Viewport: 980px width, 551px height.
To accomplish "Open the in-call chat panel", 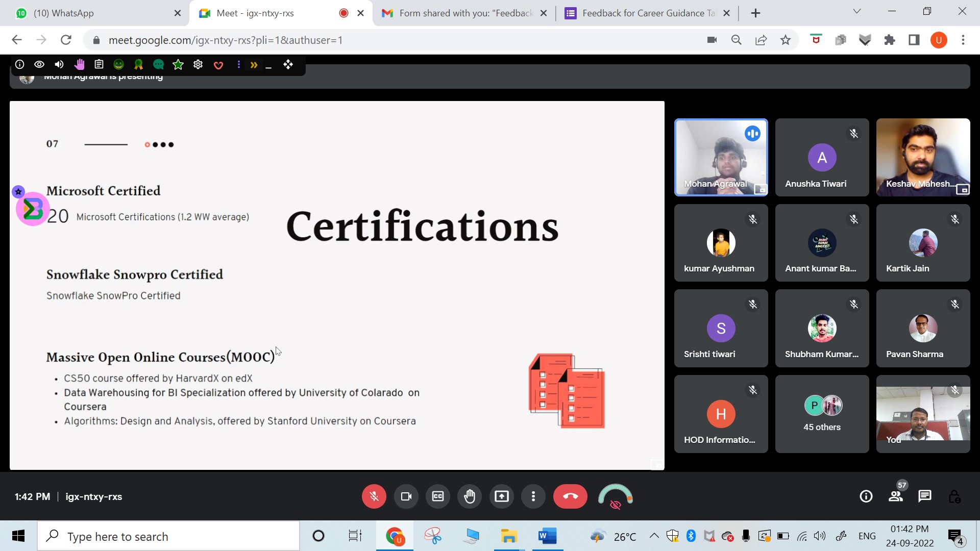I will 925,496.
